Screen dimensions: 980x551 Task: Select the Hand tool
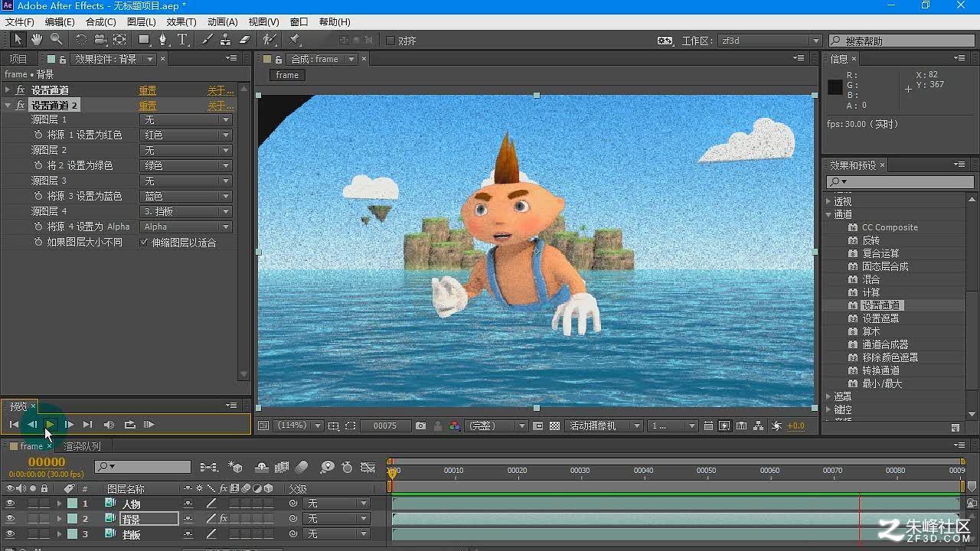pos(37,40)
